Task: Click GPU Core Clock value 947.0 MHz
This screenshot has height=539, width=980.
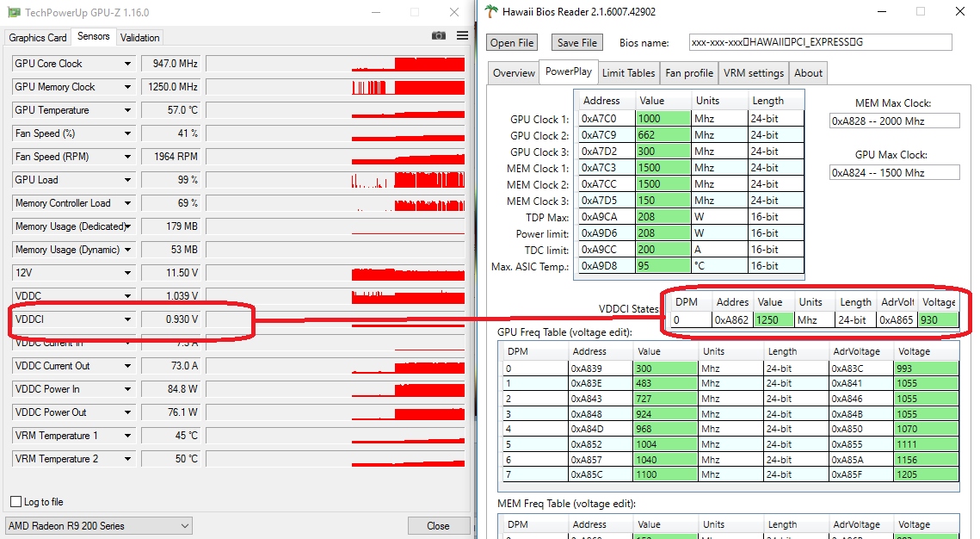Action: (170, 64)
